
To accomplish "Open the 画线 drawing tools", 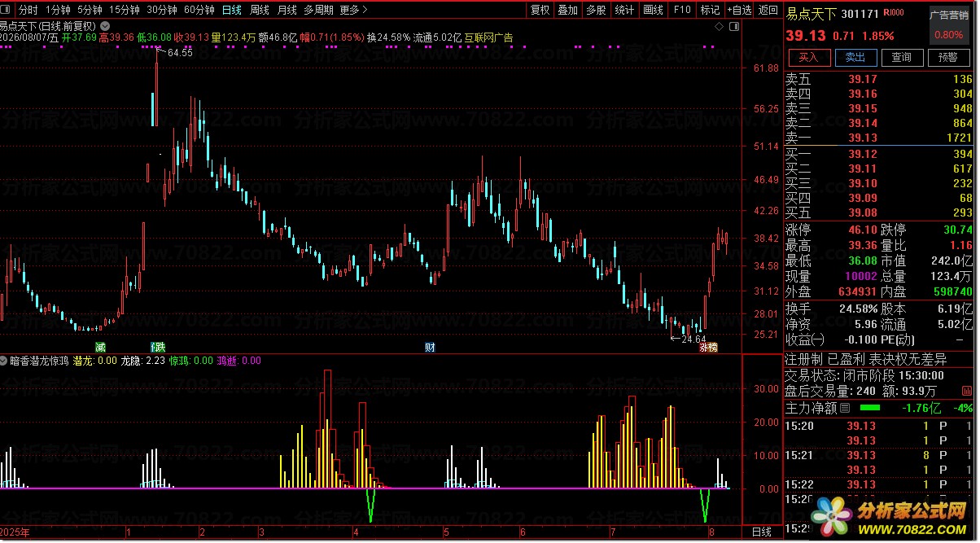I will tap(653, 10).
